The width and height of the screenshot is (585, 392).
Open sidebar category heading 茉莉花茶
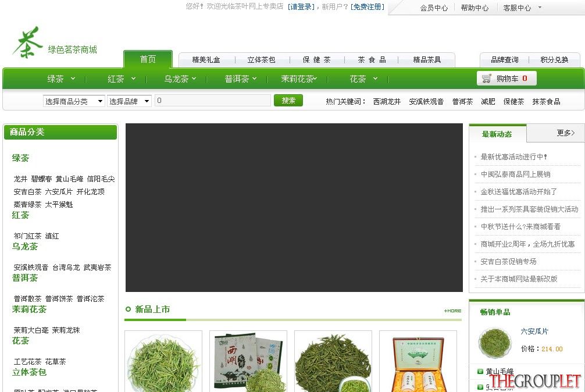(29, 309)
